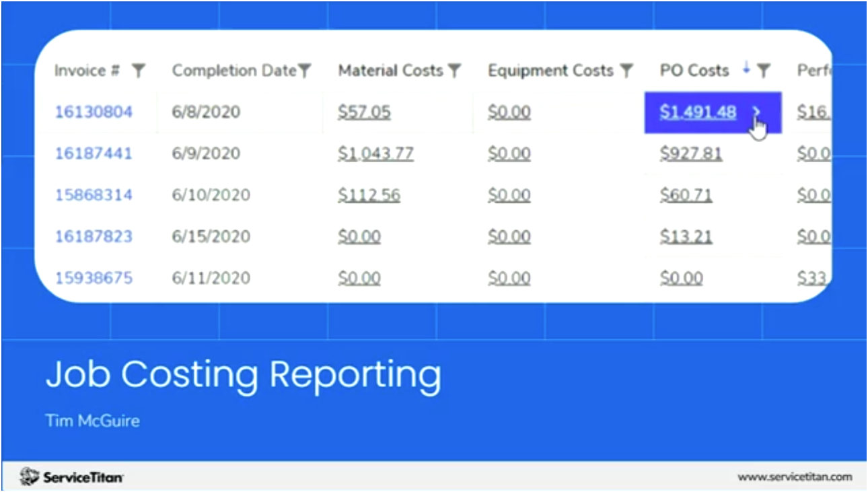Open the Completion Date filter funnel
The height and width of the screenshot is (492, 868).
(x=305, y=70)
